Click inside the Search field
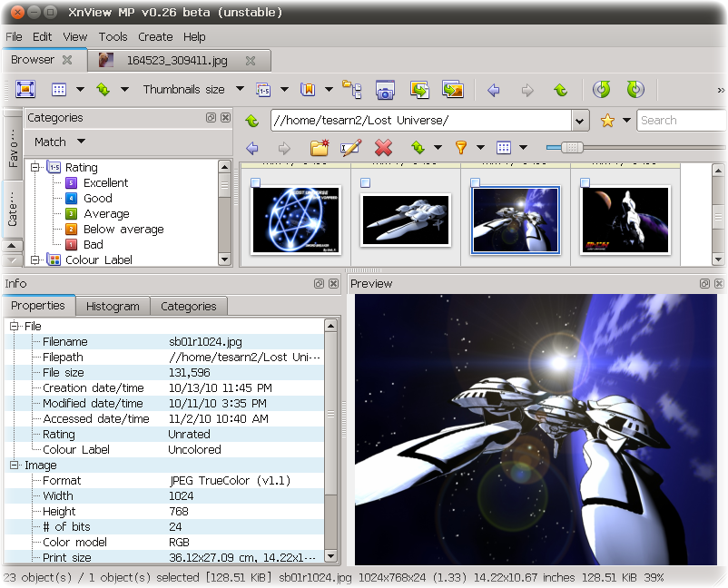 tap(681, 120)
